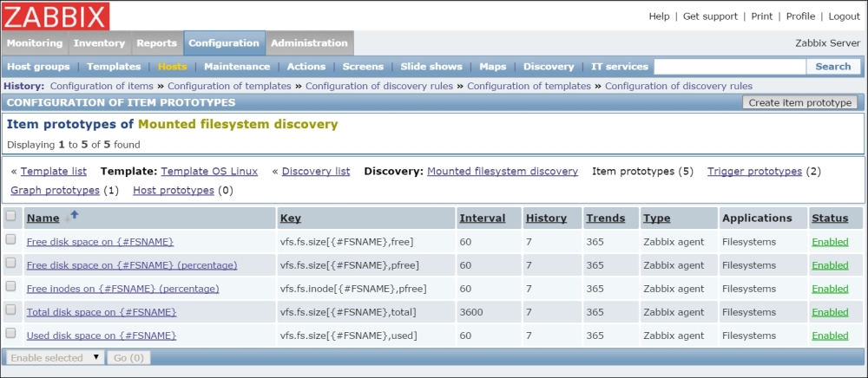The image size is (868, 378).
Task: Open Free disk space on {#FSNAME} (percentage)
Action: point(132,265)
